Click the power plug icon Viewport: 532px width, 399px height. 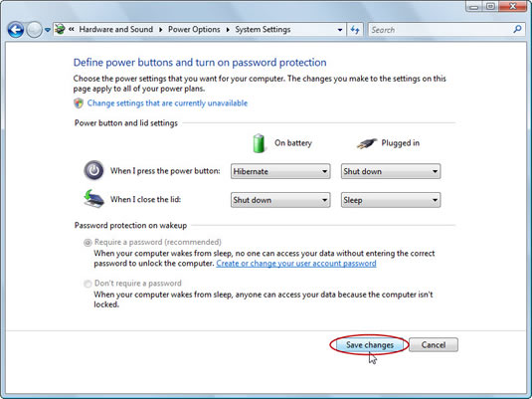pyautogui.click(x=366, y=143)
